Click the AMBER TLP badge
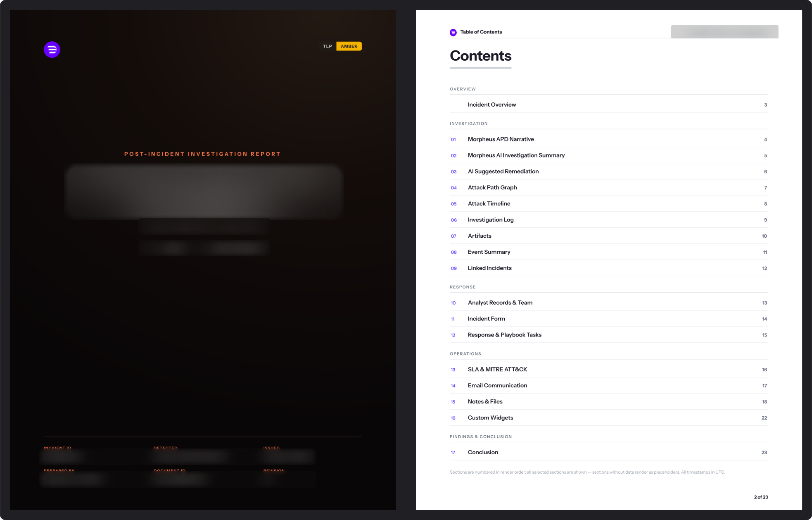 349,46
